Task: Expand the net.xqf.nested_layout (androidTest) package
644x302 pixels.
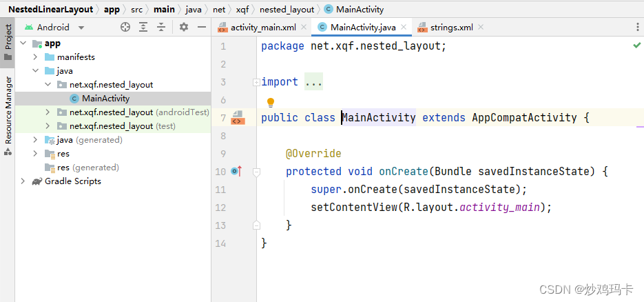Action: 48,112
